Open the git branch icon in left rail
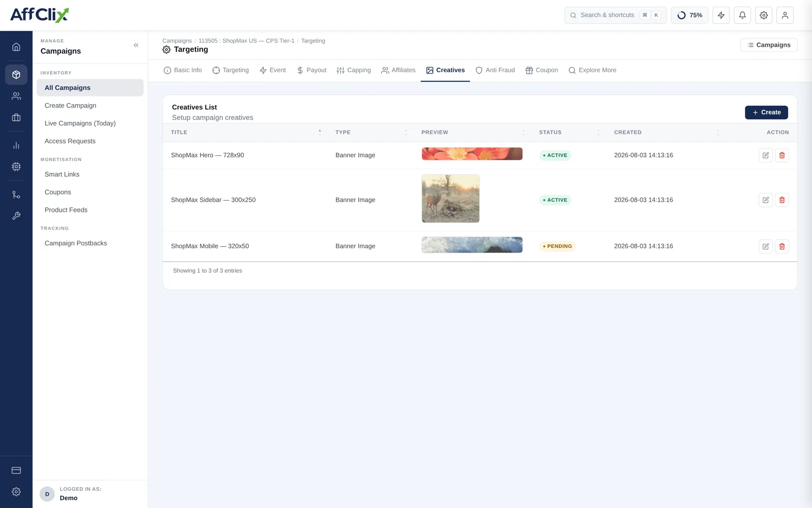The width and height of the screenshot is (812, 508). [16, 195]
